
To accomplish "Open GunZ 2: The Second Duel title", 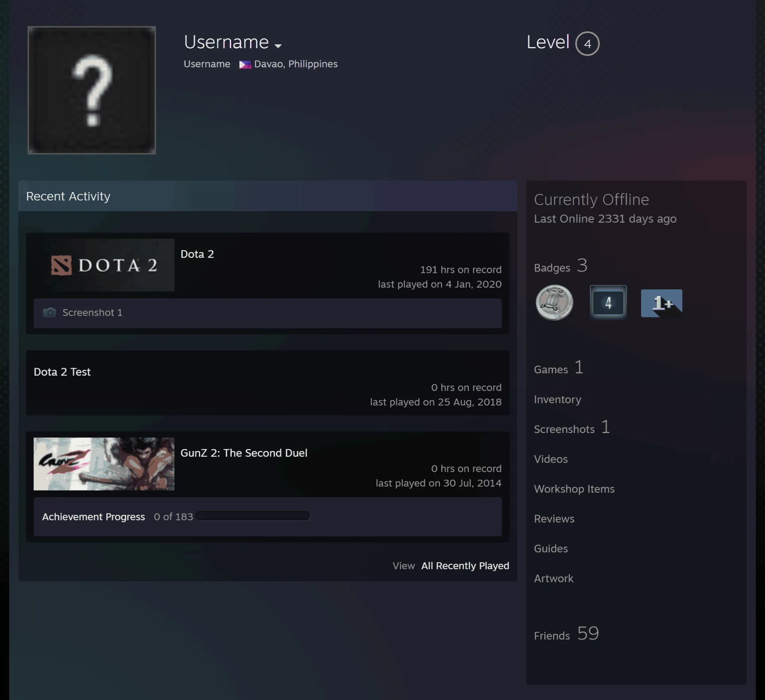I will pos(244,453).
